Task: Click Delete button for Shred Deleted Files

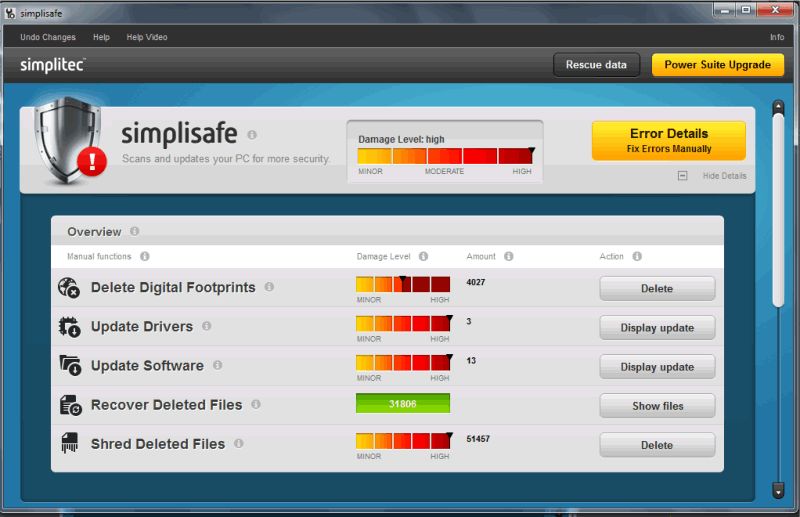Action: coord(657,445)
